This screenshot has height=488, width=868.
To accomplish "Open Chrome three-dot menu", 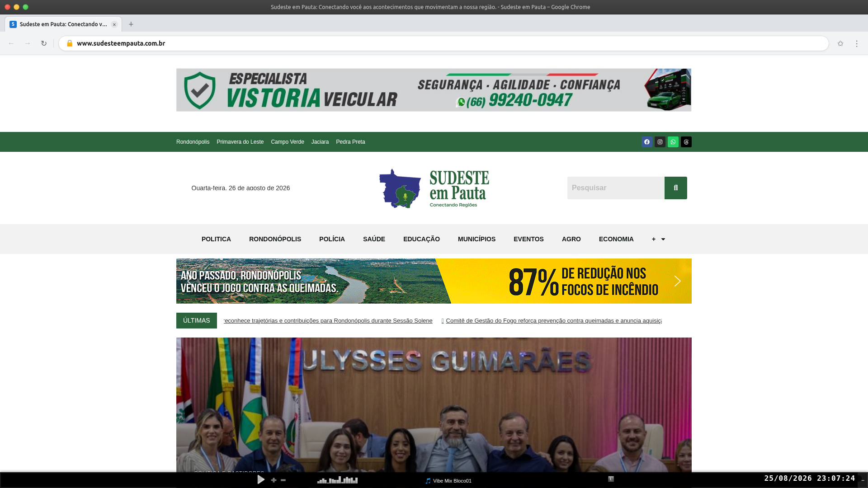I will click(x=856, y=43).
